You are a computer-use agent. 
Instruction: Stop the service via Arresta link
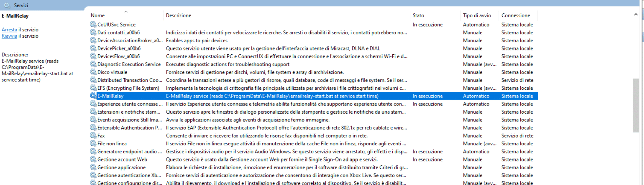[x=9, y=29]
